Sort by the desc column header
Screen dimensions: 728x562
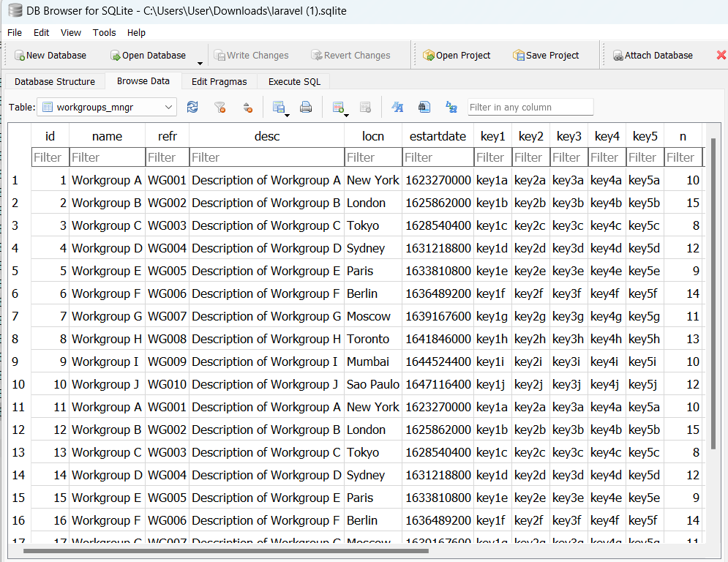267,136
